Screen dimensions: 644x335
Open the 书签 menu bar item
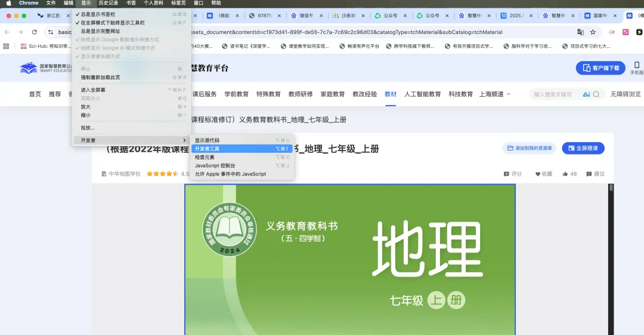coord(131,3)
